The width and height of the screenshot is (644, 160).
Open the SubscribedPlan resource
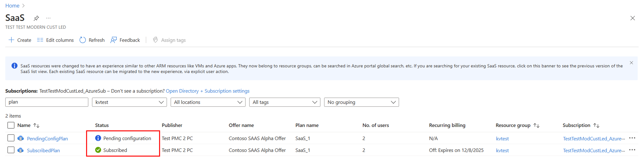43,150
